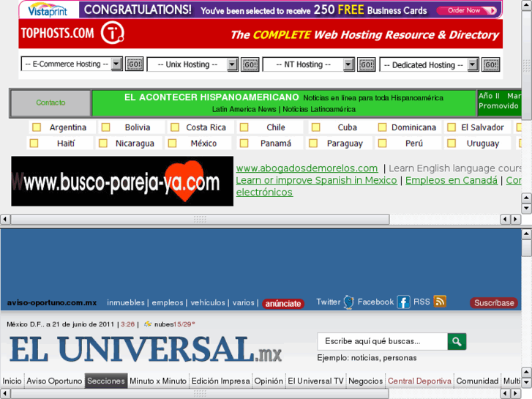Tick the Panamá square marker
Screen dimensions: 532x399
coord(244,143)
